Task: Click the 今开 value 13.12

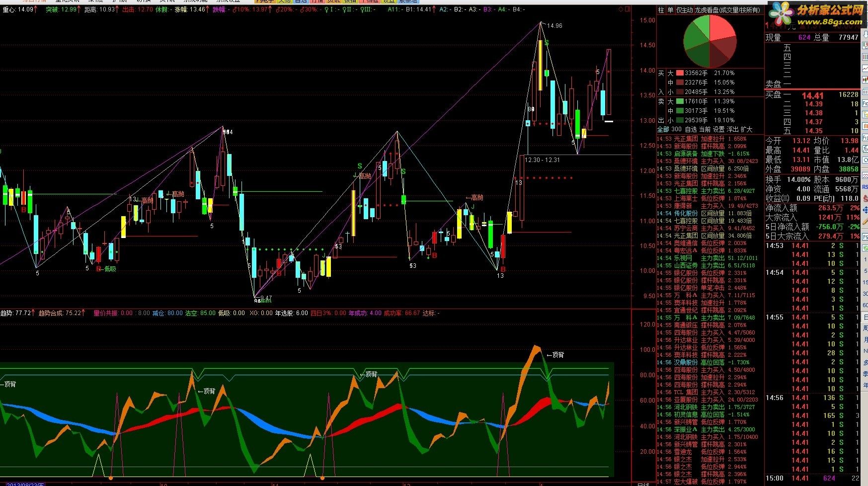Action: click(x=801, y=141)
